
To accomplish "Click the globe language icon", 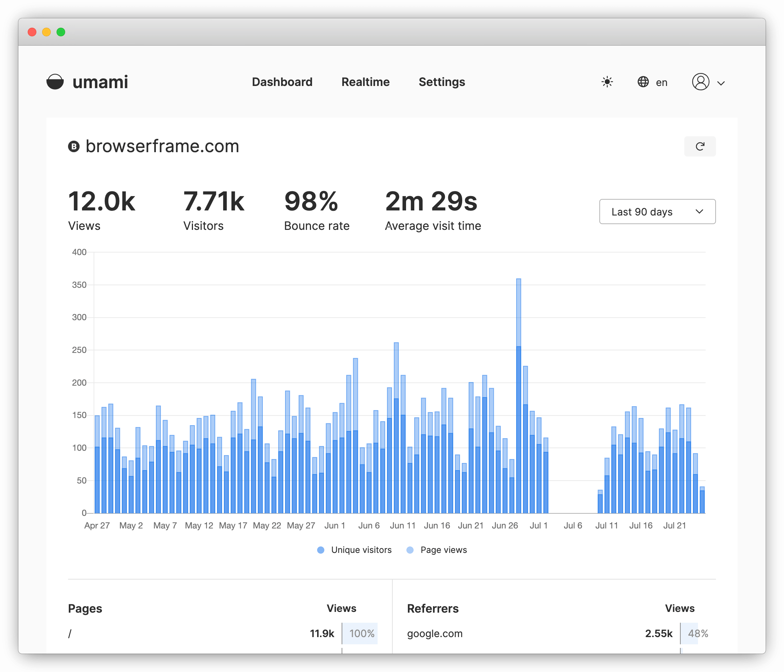I will click(x=643, y=82).
